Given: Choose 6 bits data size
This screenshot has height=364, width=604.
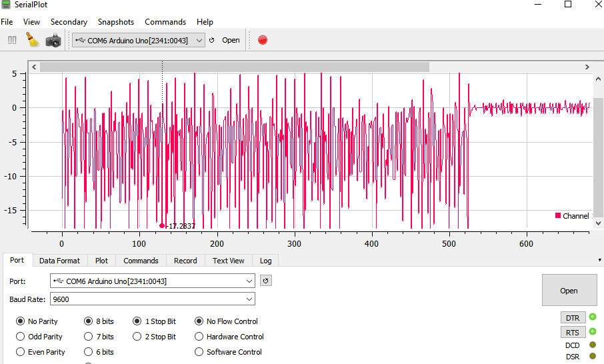Looking at the screenshot, I should (x=99, y=352).
